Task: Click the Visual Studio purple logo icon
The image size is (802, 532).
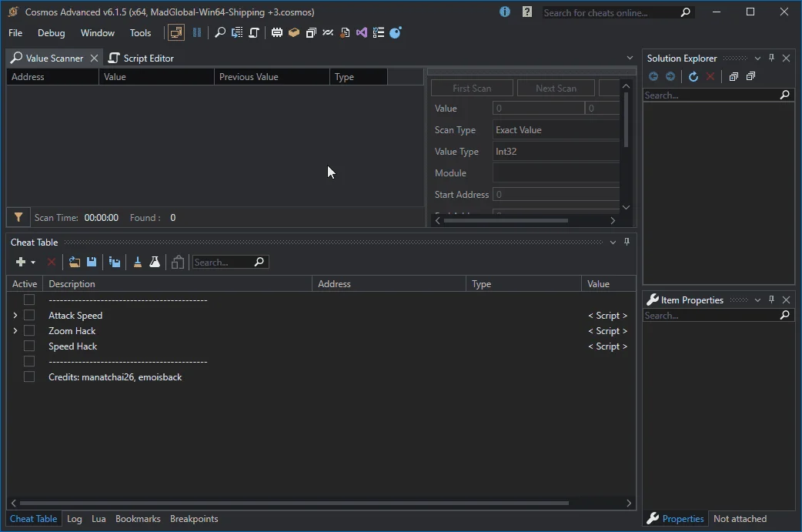Action: pos(362,33)
